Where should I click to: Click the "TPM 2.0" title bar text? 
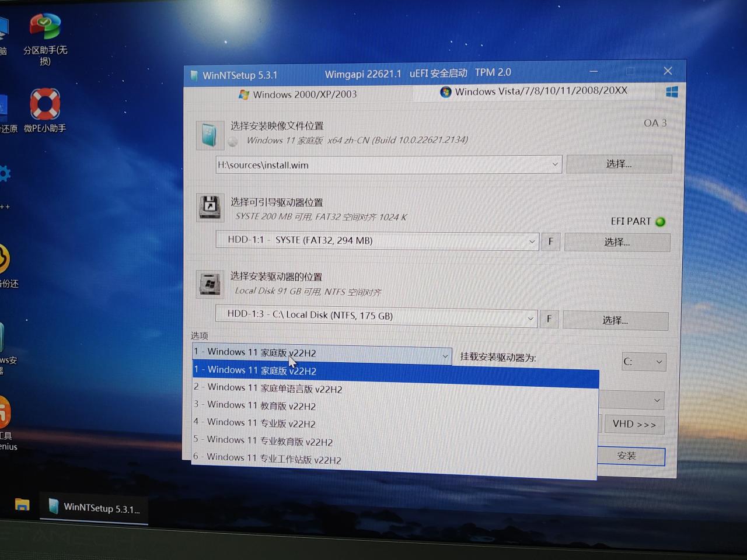tap(493, 72)
